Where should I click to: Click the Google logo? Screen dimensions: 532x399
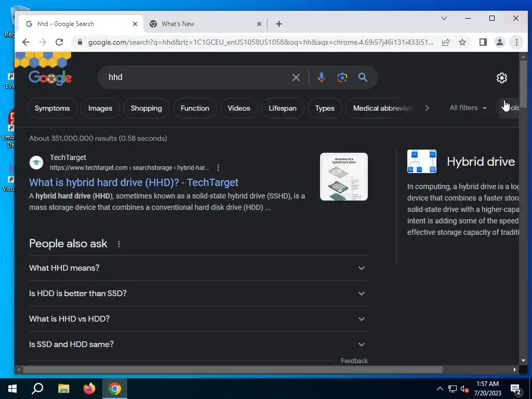[x=50, y=78]
